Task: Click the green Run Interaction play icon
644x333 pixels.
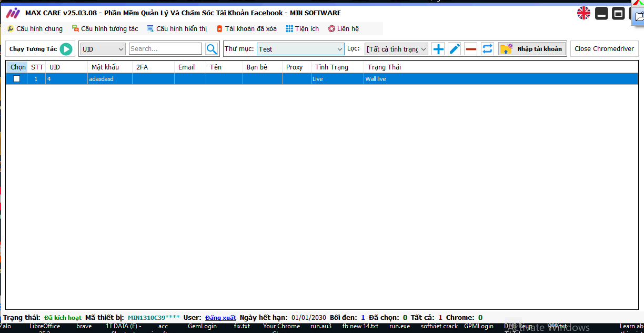Action: [66, 49]
